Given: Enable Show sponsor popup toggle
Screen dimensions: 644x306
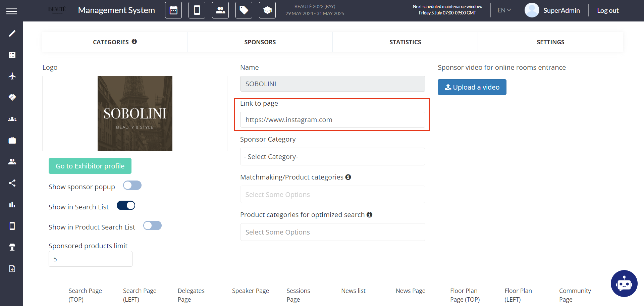Looking at the screenshot, I should tap(132, 185).
